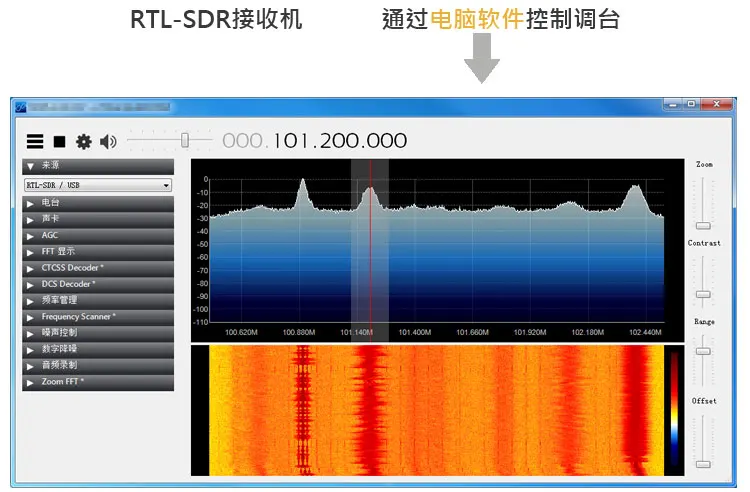The image size is (750, 492).
Task: Stop the radio with the square button
Action: click(59, 142)
